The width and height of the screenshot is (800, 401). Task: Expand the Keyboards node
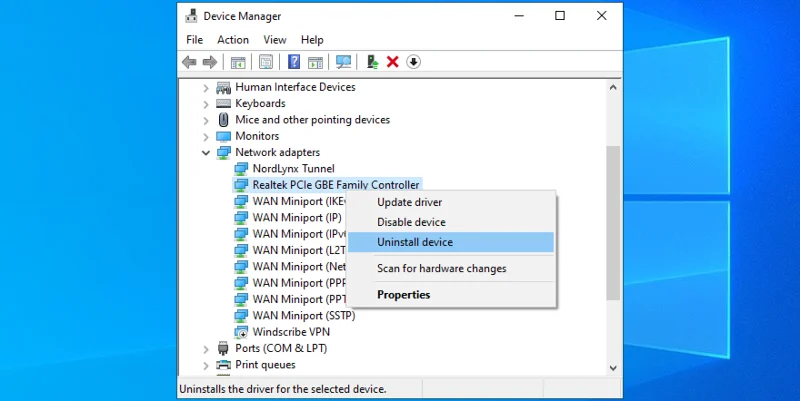(206, 105)
